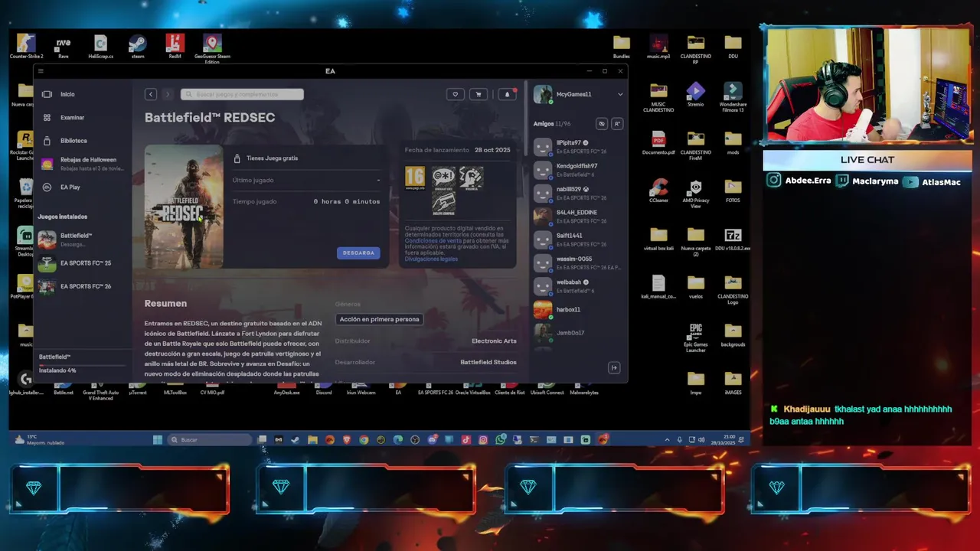
Task: Click the taskbar Buscar search box
Action: (x=210, y=440)
